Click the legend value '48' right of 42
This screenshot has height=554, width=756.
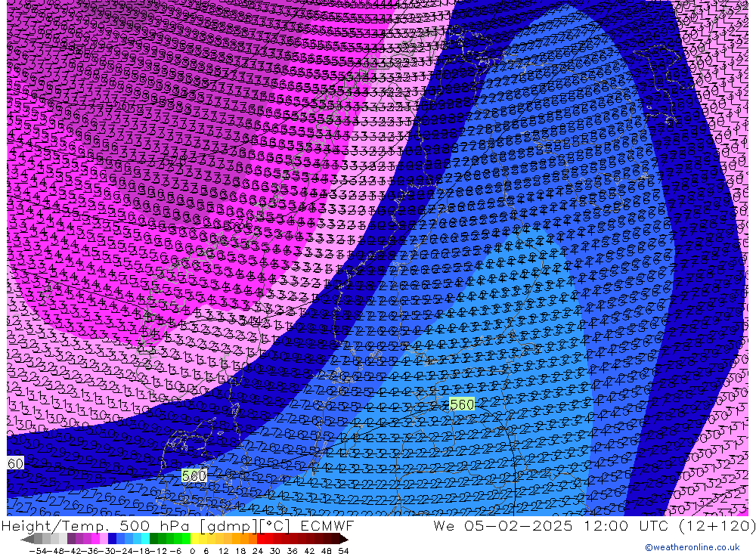[327, 551]
